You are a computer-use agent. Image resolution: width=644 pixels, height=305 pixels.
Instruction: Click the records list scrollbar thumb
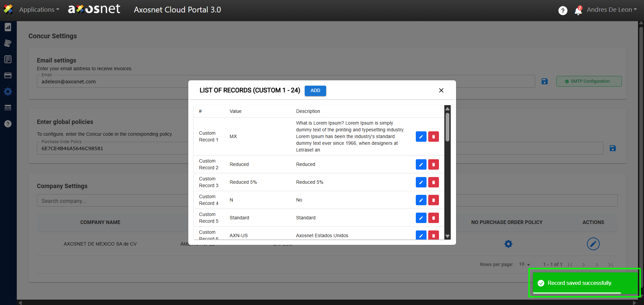447,127
